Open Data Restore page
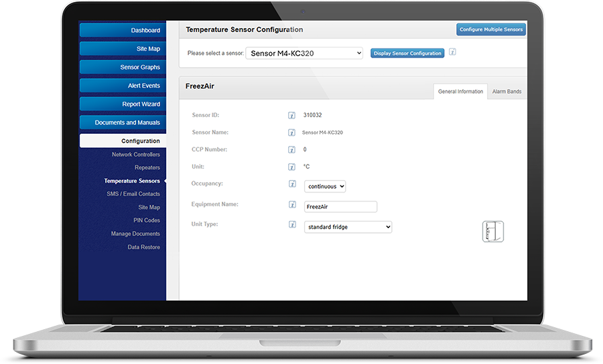Viewport: 603px width, 364px height. [x=144, y=248]
